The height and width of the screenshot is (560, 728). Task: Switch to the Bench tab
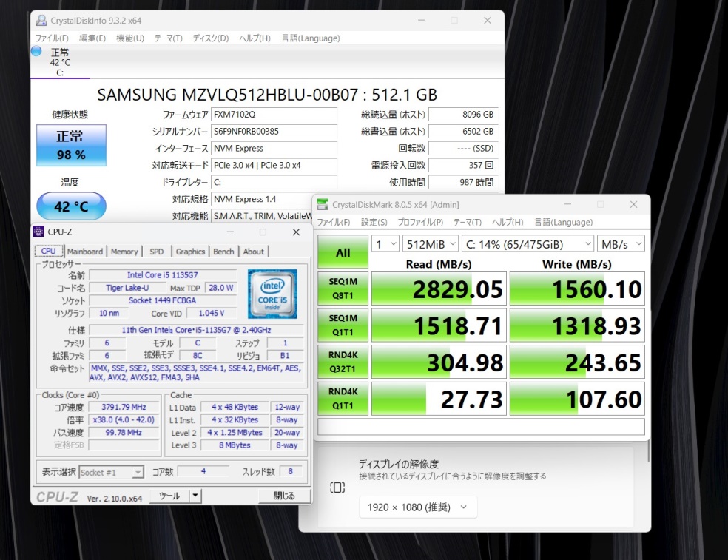pyautogui.click(x=223, y=252)
